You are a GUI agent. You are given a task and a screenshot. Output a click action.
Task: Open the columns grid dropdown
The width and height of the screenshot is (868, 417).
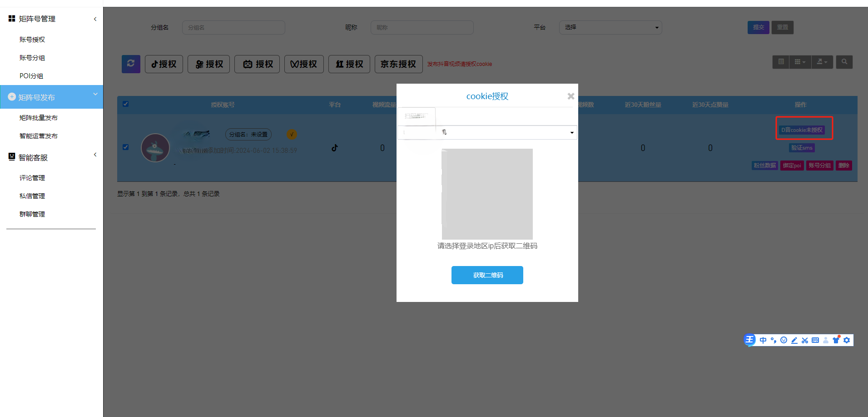pos(800,62)
